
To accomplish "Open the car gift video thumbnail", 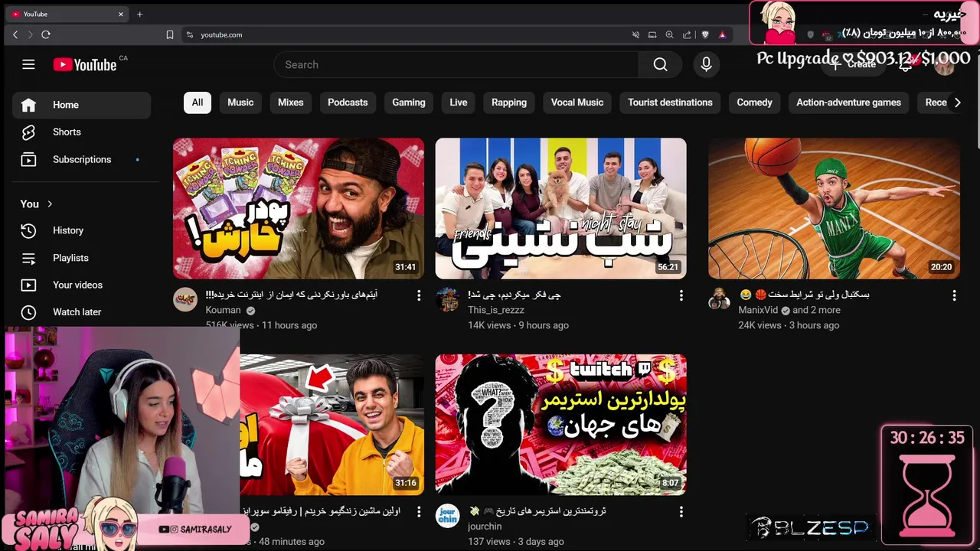I will point(332,425).
